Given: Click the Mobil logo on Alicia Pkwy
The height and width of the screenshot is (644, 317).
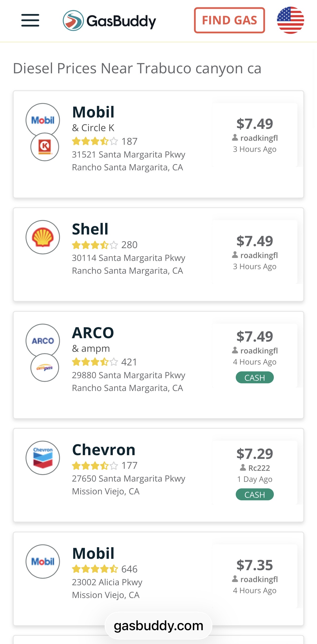Looking at the screenshot, I should (x=43, y=562).
